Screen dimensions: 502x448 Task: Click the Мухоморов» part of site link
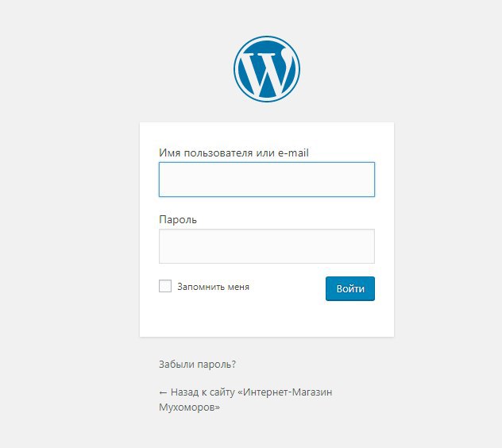click(x=189, y=407)
